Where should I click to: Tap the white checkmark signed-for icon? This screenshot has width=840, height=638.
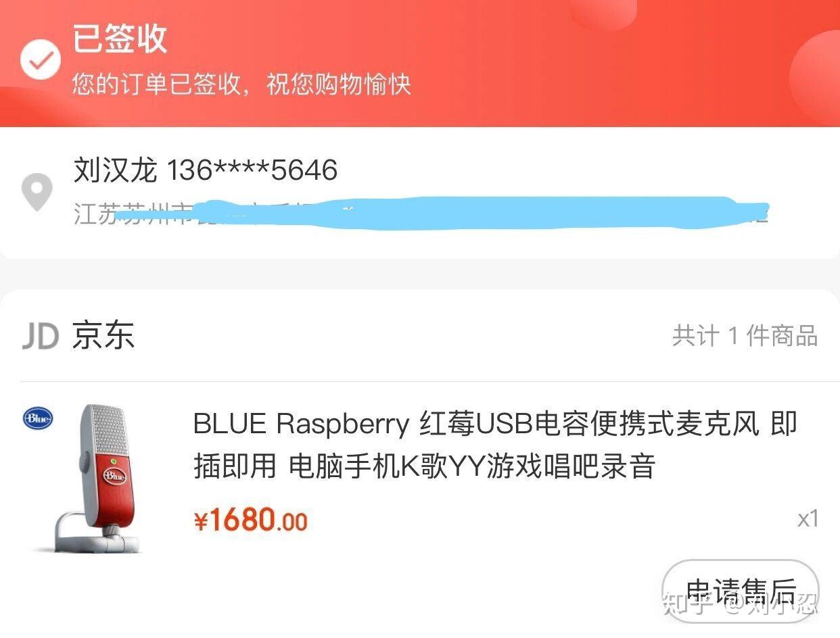pyautogui.click(x=40, y=59)
